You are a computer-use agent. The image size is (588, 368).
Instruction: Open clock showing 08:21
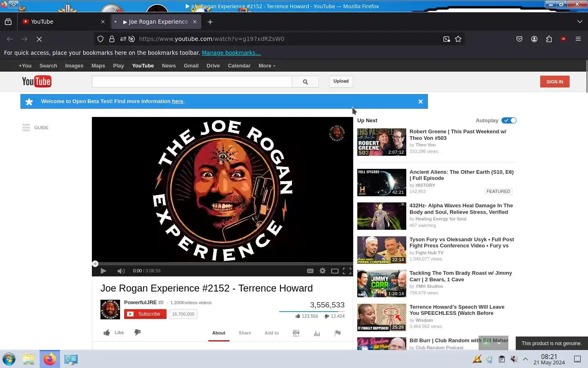[549, 359]
